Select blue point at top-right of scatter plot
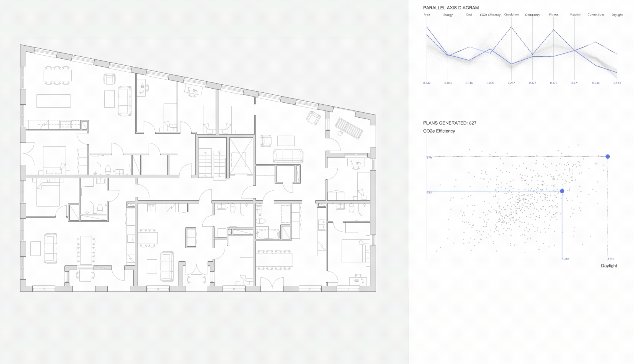634x364 pixels. tap(608, 156)
